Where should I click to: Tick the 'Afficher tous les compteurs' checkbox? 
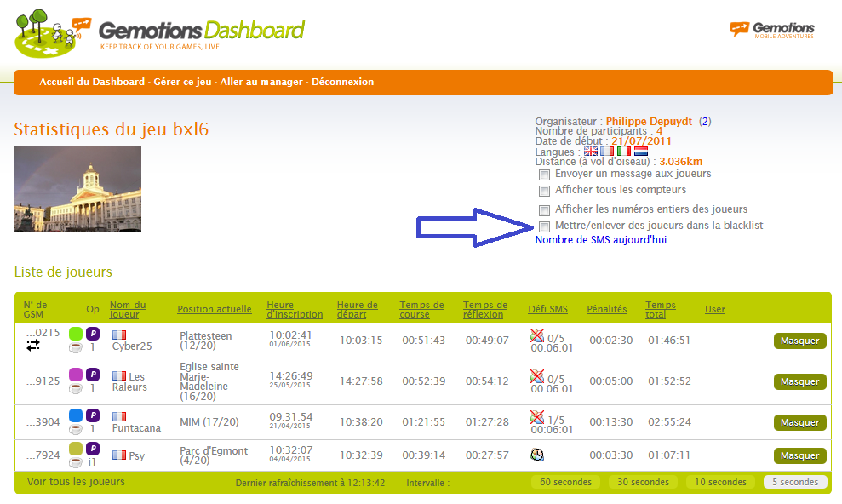[544, 191]
